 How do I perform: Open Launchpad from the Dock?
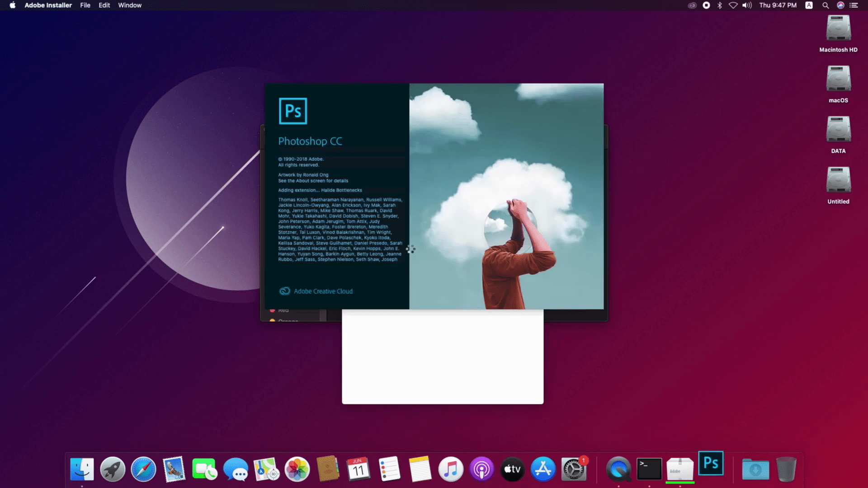[x=113, y=469]
